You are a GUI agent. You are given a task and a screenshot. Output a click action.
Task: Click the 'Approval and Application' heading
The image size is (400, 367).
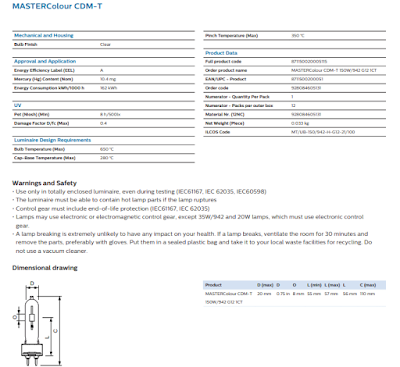[x=45, y=61]
